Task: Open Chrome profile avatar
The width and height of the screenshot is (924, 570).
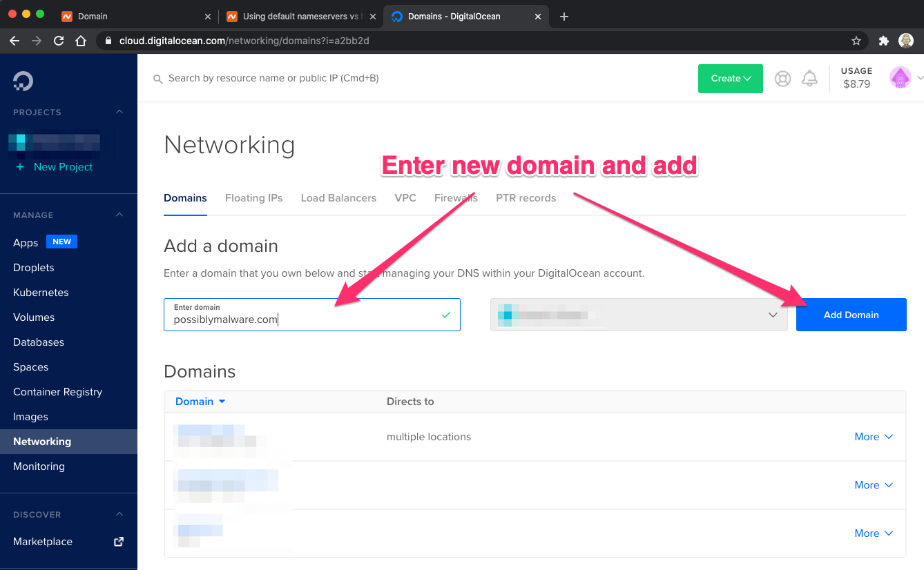Action: click(906, 41)
